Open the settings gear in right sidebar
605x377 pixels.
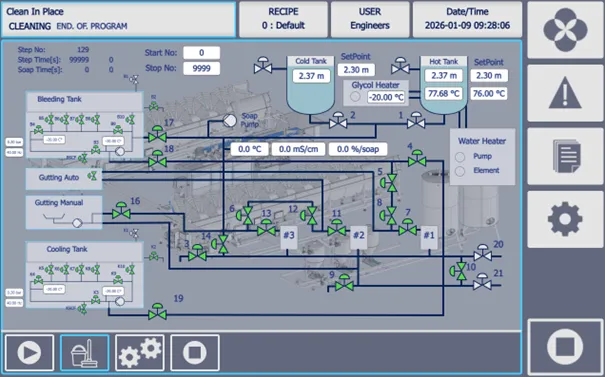point(565,219)
